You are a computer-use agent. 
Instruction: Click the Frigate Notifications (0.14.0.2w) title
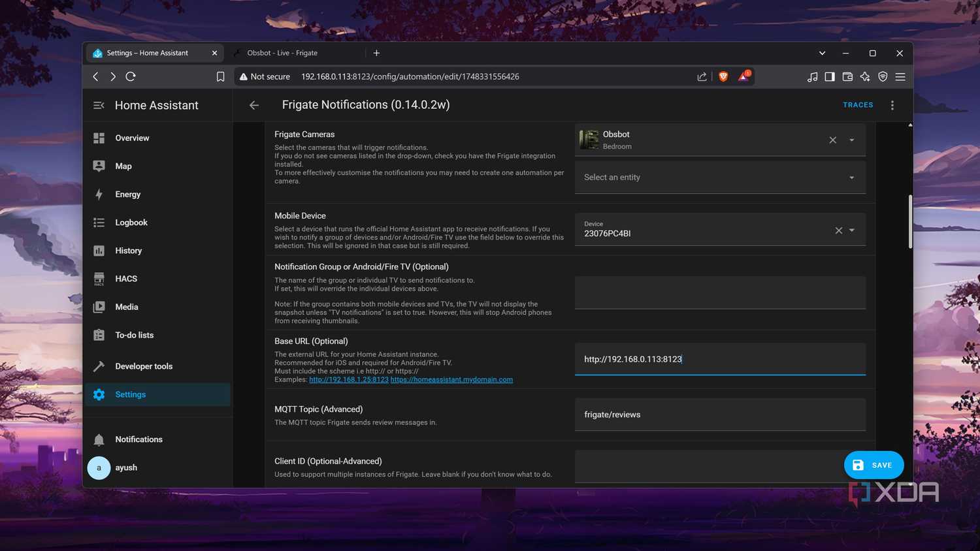coord(366,105)
